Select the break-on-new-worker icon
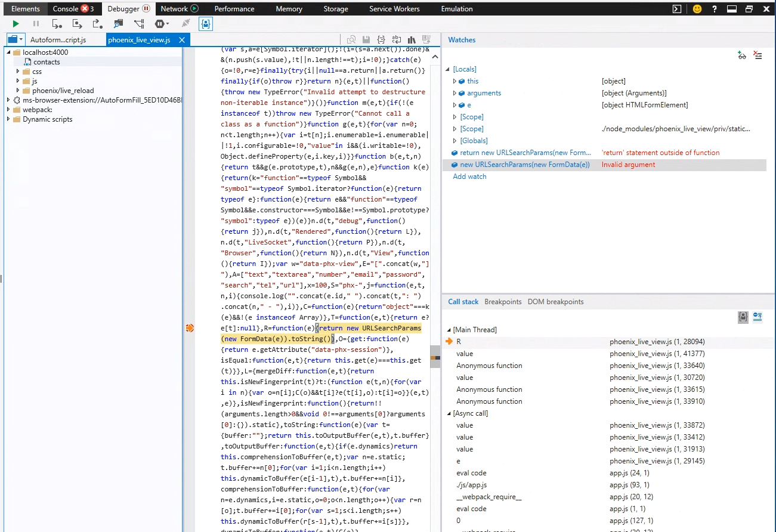 pyautogui.click(x=139, y=23)
